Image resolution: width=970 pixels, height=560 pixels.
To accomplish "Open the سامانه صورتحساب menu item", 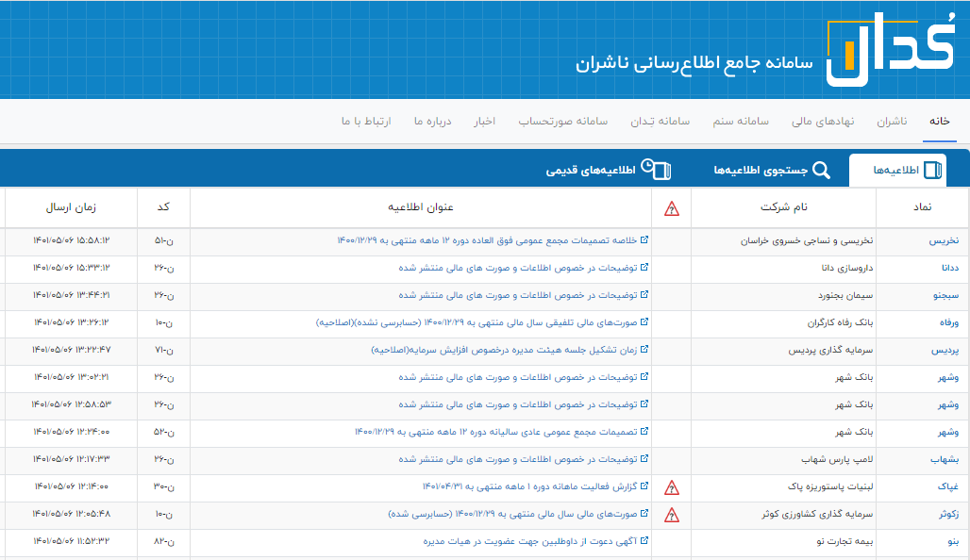I will click(x=563, y=122).
